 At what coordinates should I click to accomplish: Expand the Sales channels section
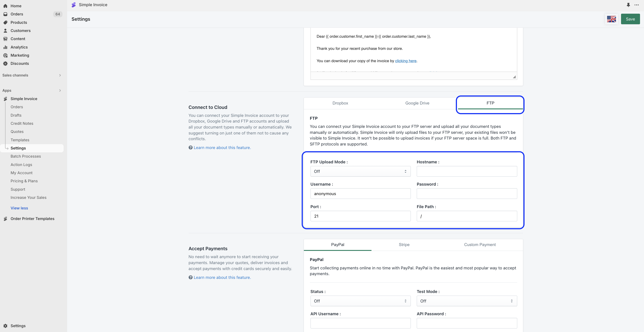point(60,75)
